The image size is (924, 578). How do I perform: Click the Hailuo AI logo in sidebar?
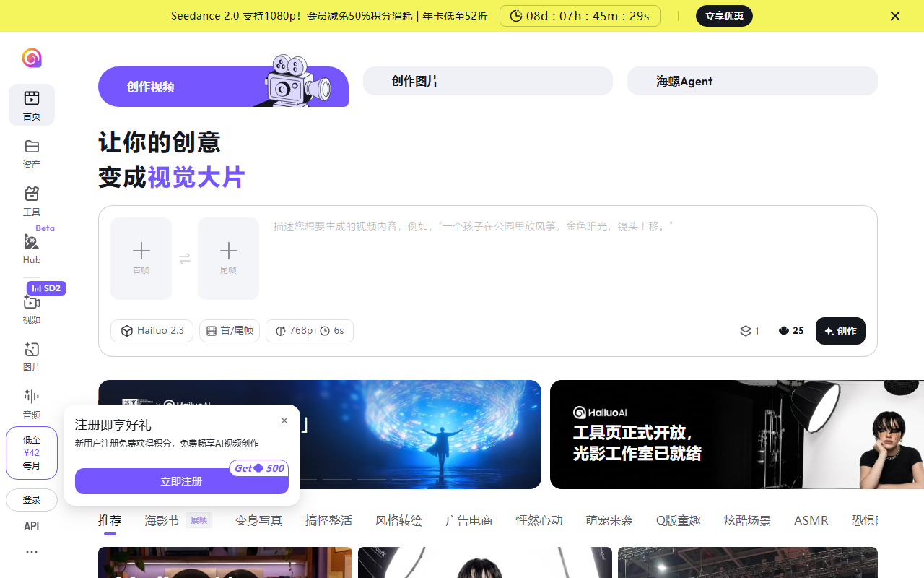tap(32, 58)
